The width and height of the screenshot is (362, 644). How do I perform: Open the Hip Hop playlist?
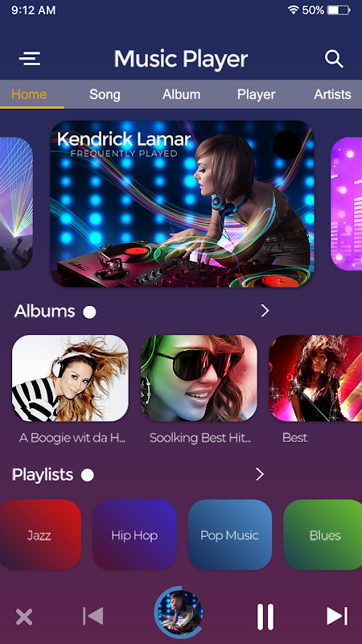134,535
